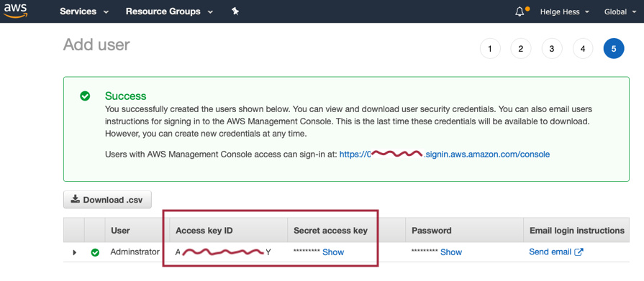This screenshot has width=644, height=281.
Task: Go to wizard step 1
Action: tap(490, 49)
